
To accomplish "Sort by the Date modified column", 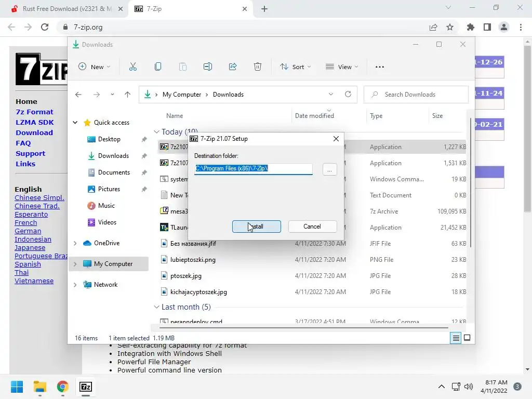I will pyautogui.click(x=314, y=116).
